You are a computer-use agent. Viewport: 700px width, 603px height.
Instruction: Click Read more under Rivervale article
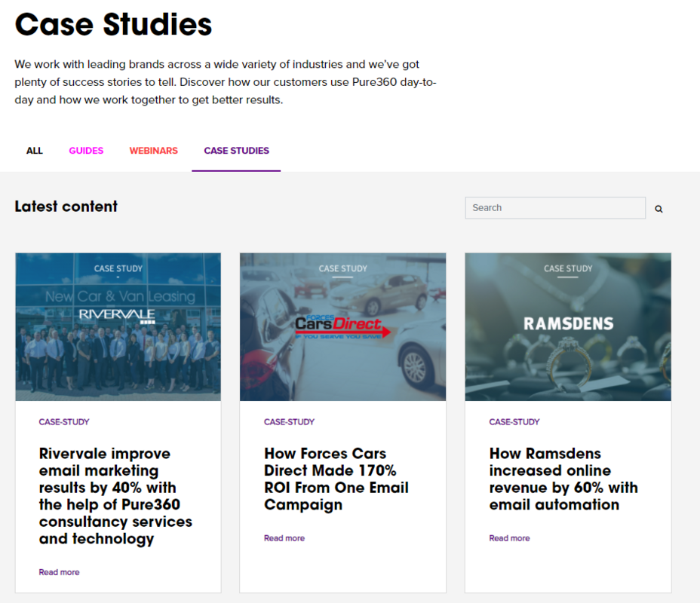point(59,572)
